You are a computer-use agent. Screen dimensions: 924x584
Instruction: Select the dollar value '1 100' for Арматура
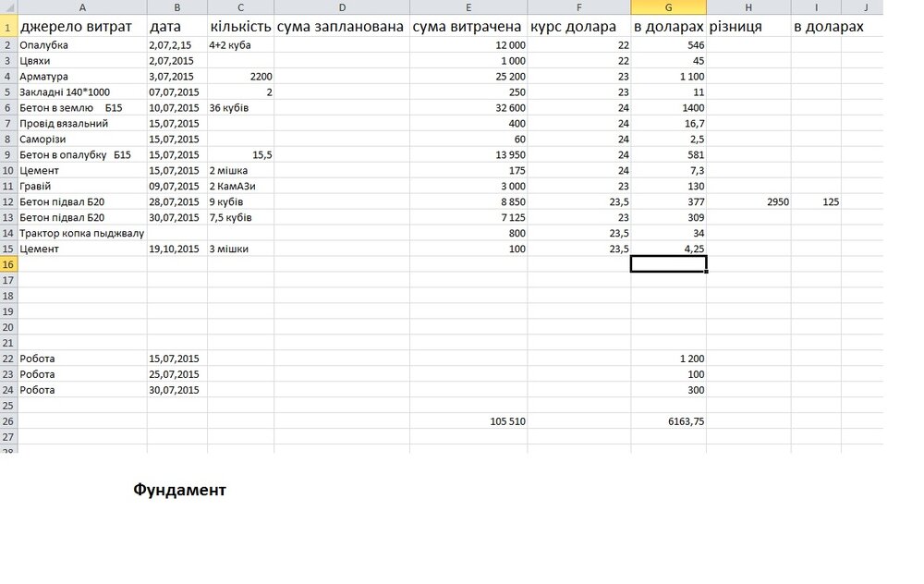(x=668, y=77)
